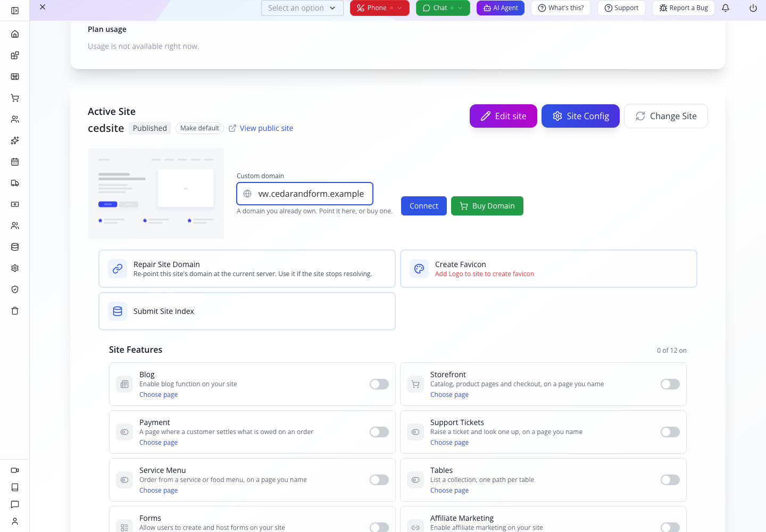Open the book icon in the sidebar

tap(15, 487)
